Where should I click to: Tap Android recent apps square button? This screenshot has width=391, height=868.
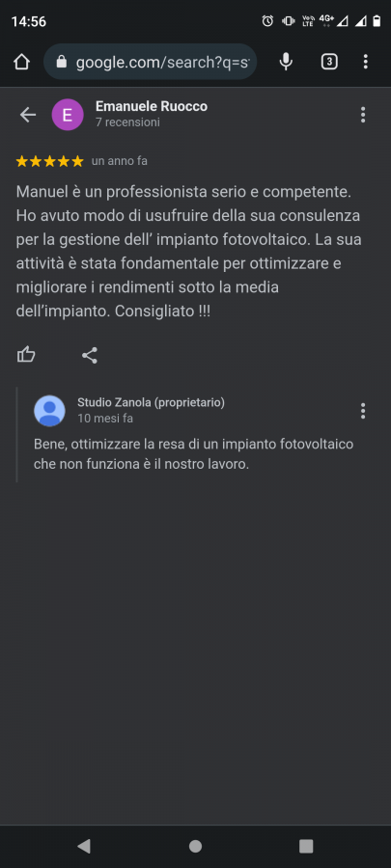[306, 846]
